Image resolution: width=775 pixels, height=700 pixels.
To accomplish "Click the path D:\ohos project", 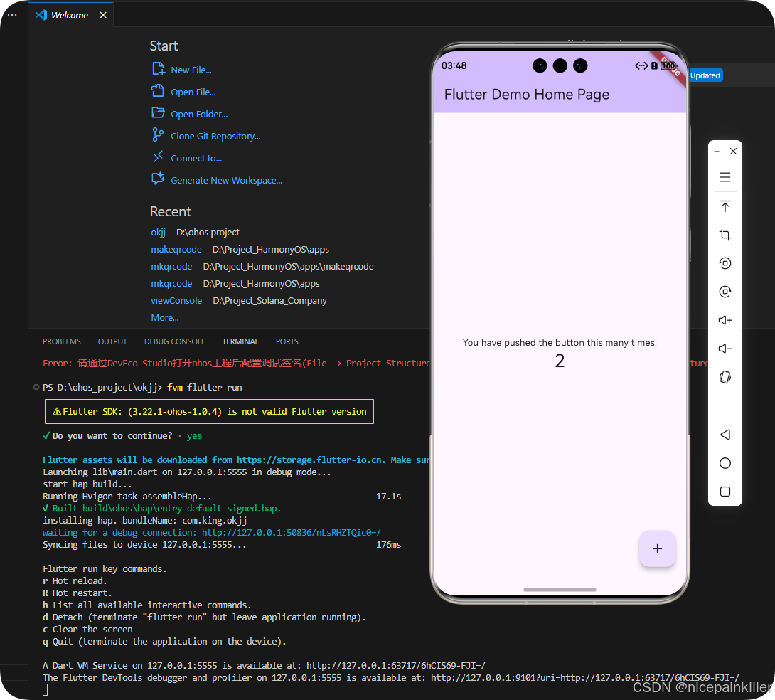I will pos(208,233).
